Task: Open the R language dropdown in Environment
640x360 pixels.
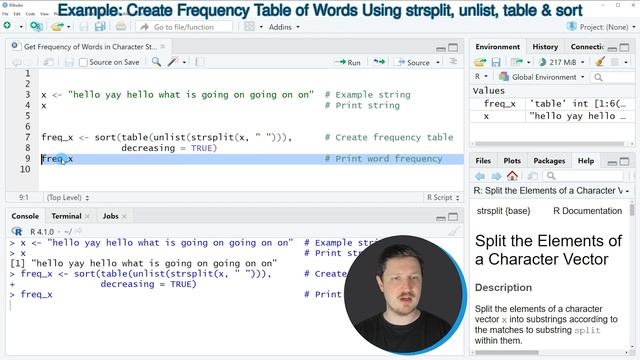Action: (481, 76)
